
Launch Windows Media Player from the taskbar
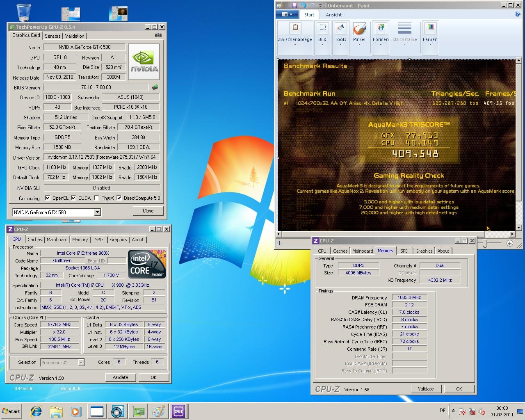76,411
